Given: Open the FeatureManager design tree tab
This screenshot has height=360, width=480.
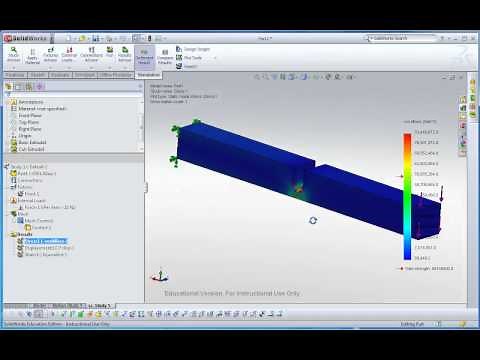Looking at the screenshot, I should click(x=8, y=87).
